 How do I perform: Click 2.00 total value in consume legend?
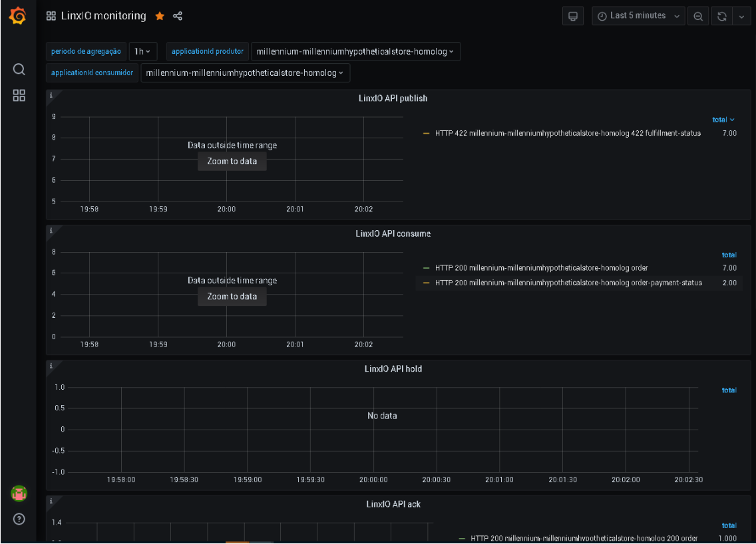point(729,283)
